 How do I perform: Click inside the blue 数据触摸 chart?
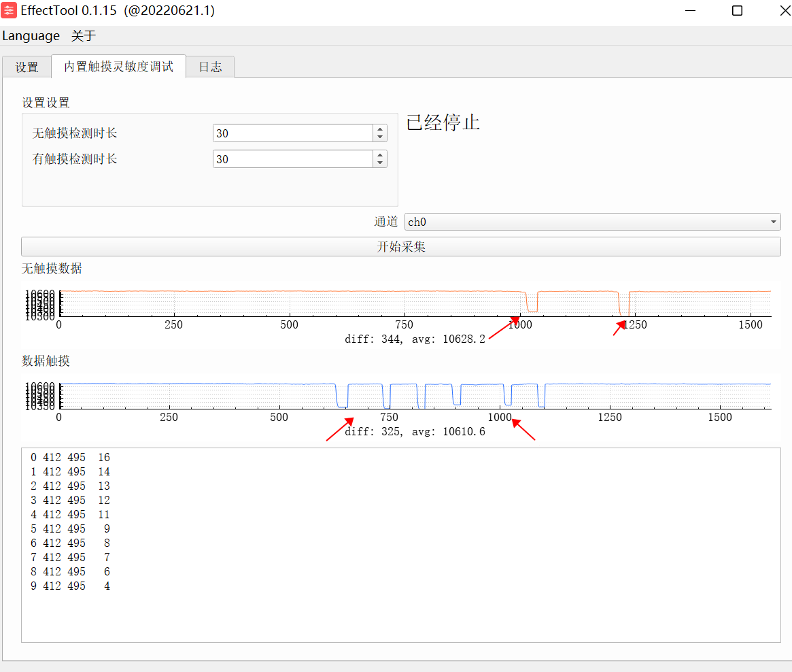[x=415, y=396]
